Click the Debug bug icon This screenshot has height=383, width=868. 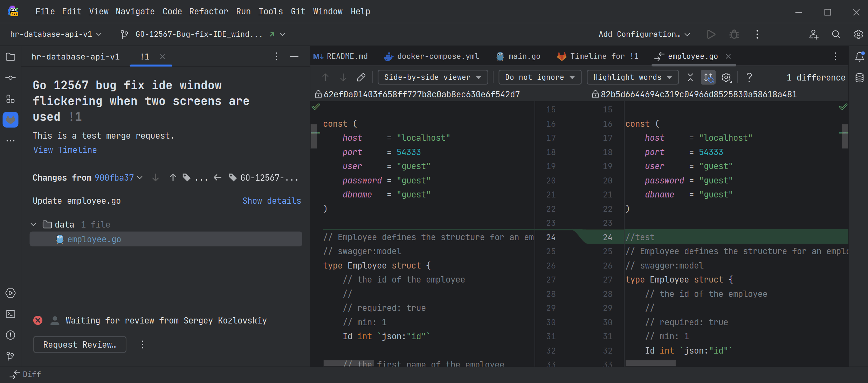pyautogui.click(x=734, y=34)
